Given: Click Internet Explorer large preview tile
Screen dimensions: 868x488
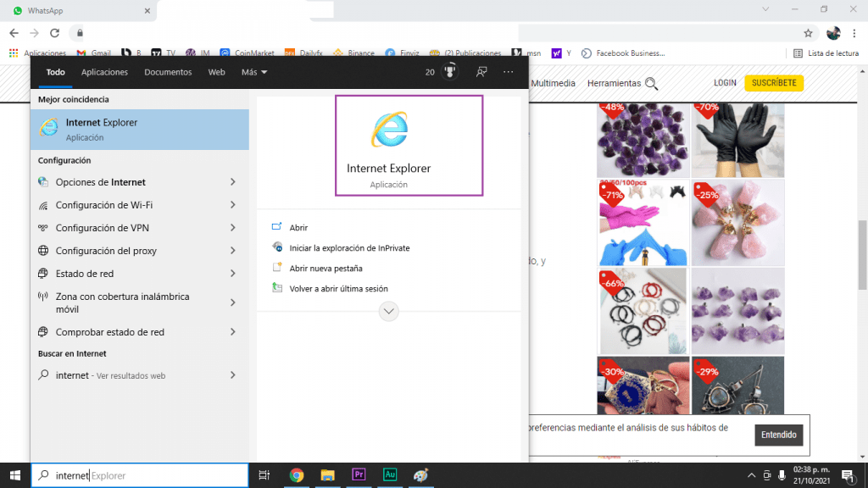Looking at the screenshot, I should 409,146.
